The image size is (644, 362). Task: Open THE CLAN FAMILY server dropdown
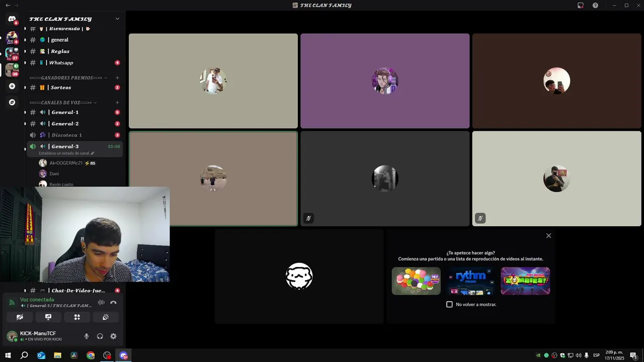(74, 19)
